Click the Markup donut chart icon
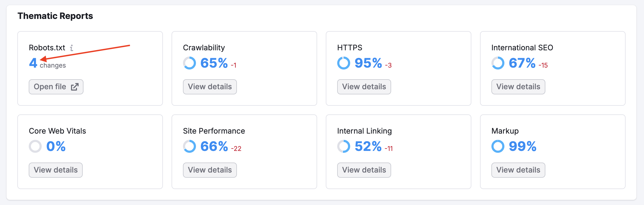The width and height of the screenshot is (644, 205). (x=498, y=146)
